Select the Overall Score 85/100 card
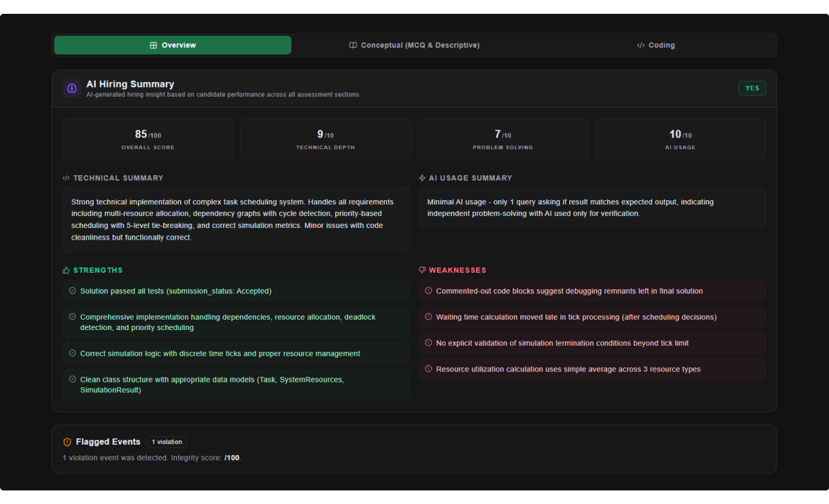This screenshot has width=829, height=504. [x=148, y=139]
